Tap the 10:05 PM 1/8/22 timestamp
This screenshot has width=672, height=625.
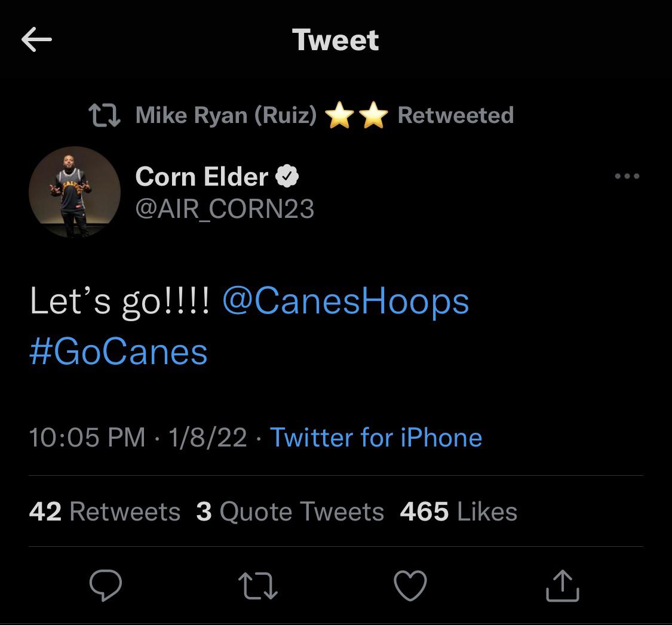pos(137,437)
